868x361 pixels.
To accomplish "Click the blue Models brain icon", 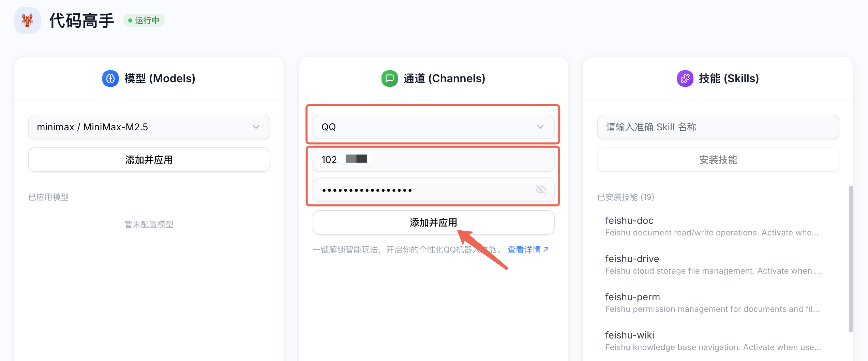I will point(110,78).
